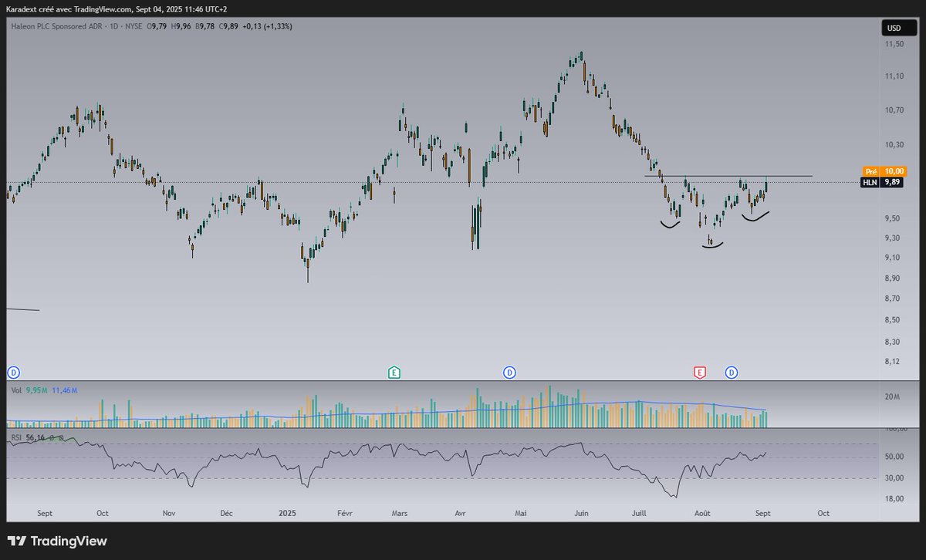The image size is (926, 560).
Task: Click the 18,00 RSI axis label
Action: click(894, 498)
